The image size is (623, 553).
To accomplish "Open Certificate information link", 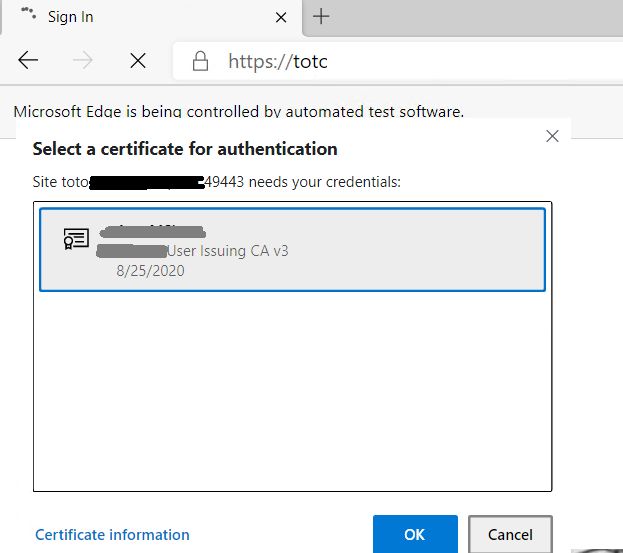I will coord(112,535).
